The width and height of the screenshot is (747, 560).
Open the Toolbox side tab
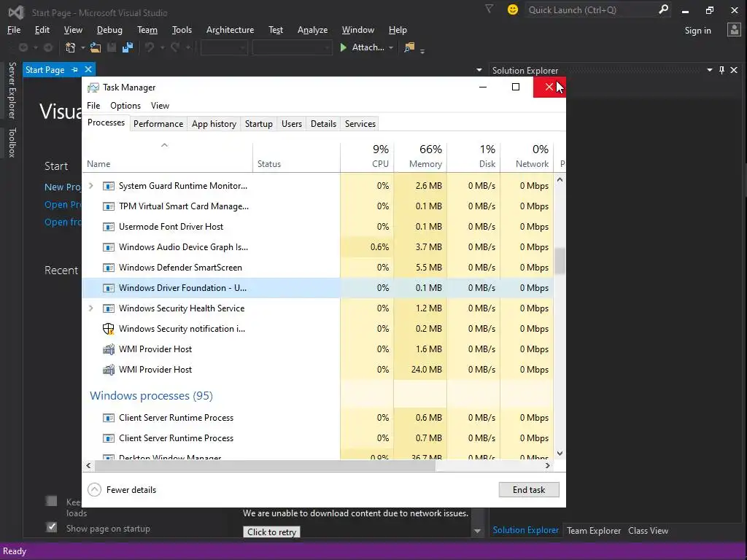[12, 142]
